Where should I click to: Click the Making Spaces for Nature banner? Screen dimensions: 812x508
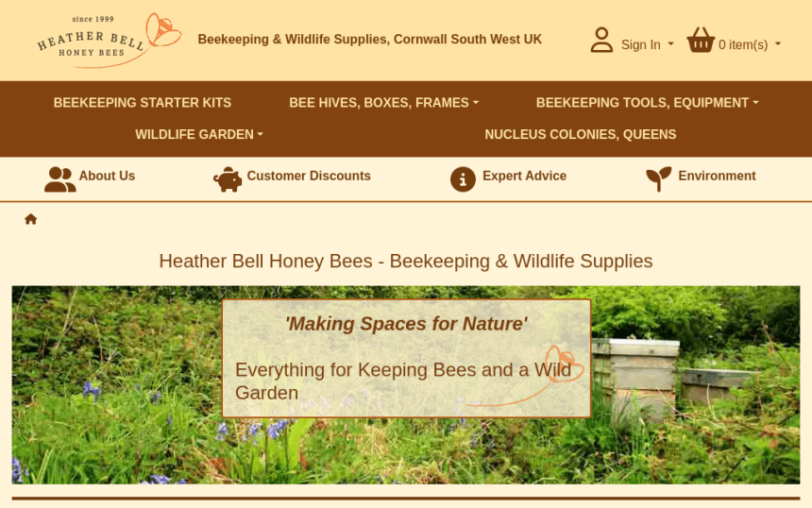pos(407,358)
